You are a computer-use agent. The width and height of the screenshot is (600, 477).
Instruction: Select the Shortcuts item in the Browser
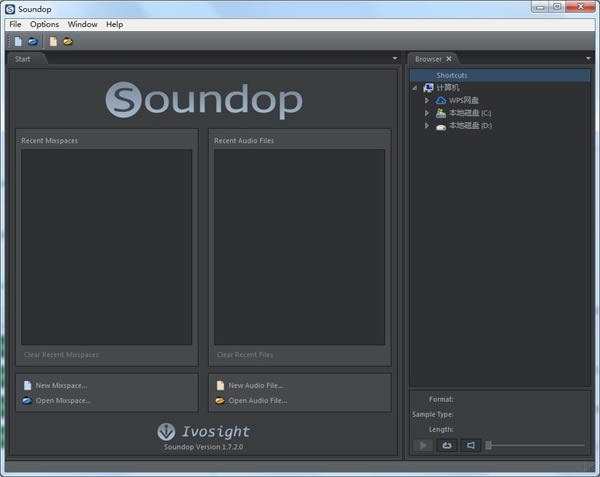(451, 75)
